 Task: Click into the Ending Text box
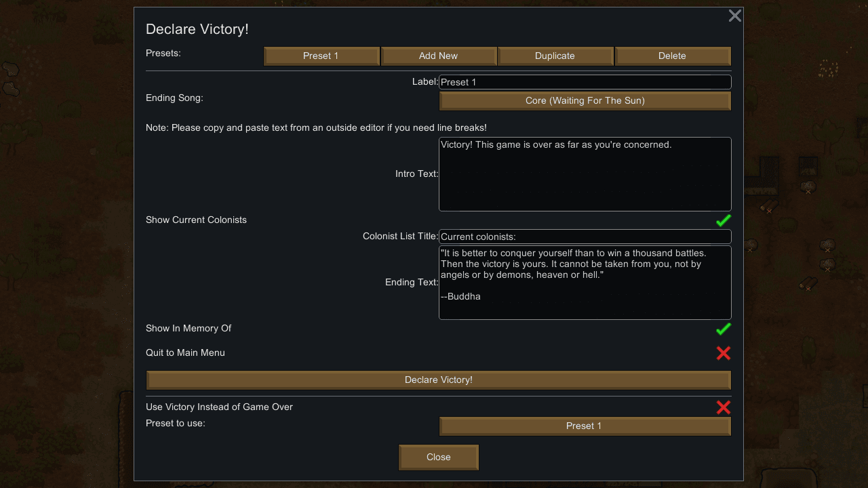(x=585, y=283)
